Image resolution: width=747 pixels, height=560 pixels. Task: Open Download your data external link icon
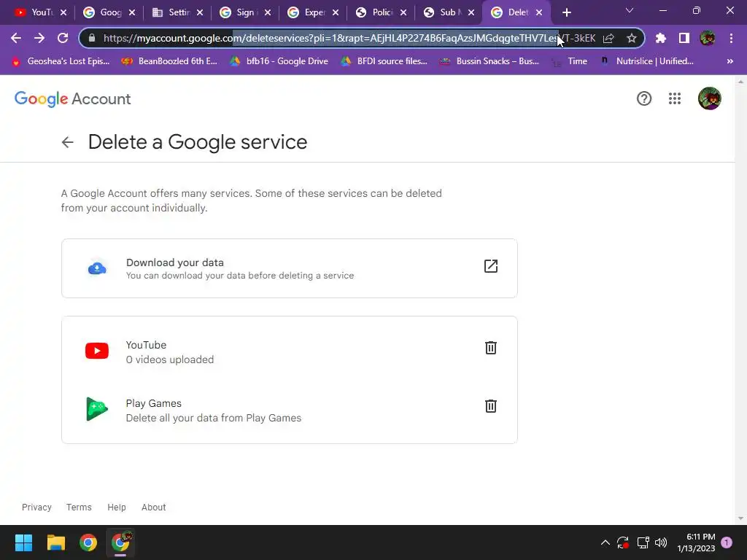coord(491,265)
